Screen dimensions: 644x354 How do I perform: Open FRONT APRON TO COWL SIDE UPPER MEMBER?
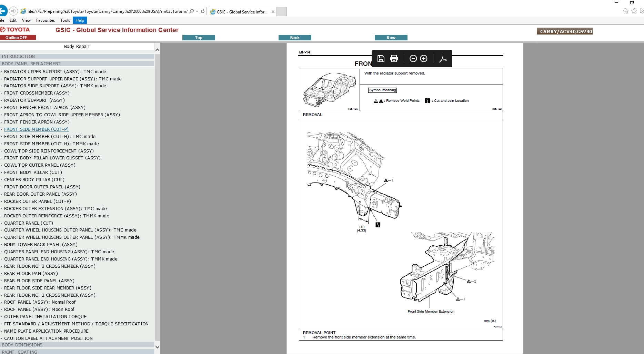[62, 115]
